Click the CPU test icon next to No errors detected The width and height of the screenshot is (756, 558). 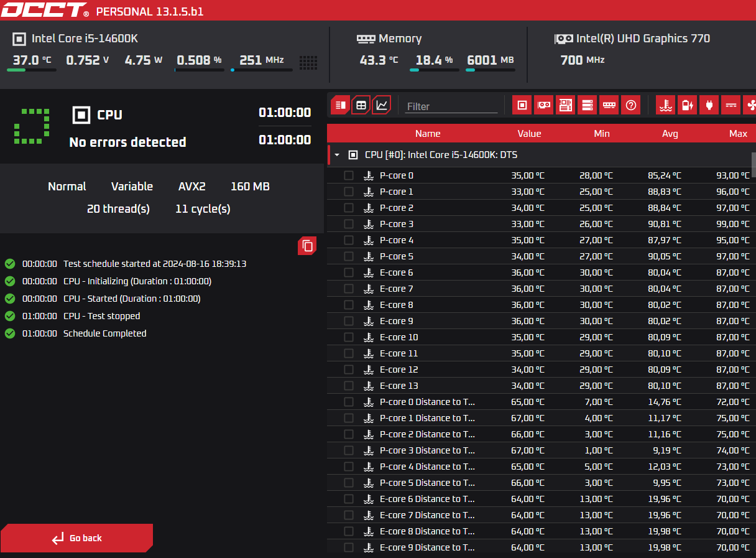pos(81,115)
